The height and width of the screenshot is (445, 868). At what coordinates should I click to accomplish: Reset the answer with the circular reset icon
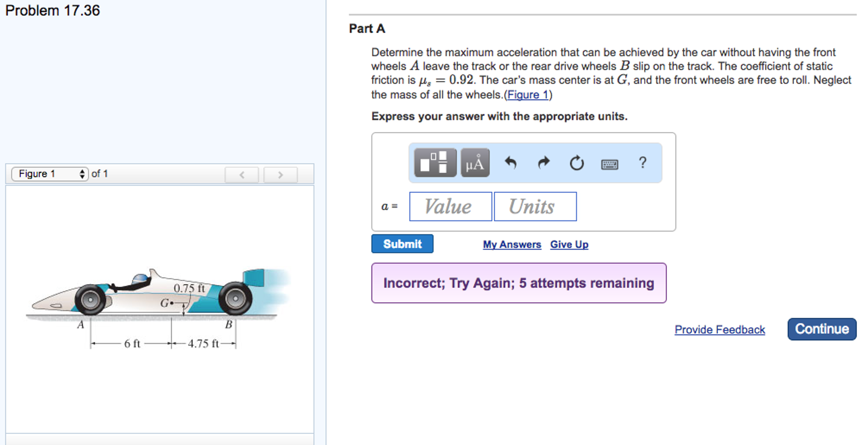(576, 163)
